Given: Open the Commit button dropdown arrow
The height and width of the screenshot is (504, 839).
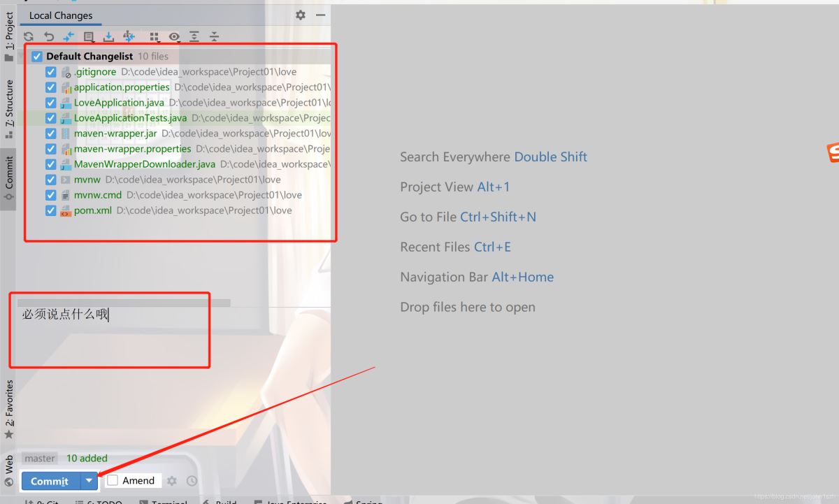Looking at the screenshot, I should 89,481.
